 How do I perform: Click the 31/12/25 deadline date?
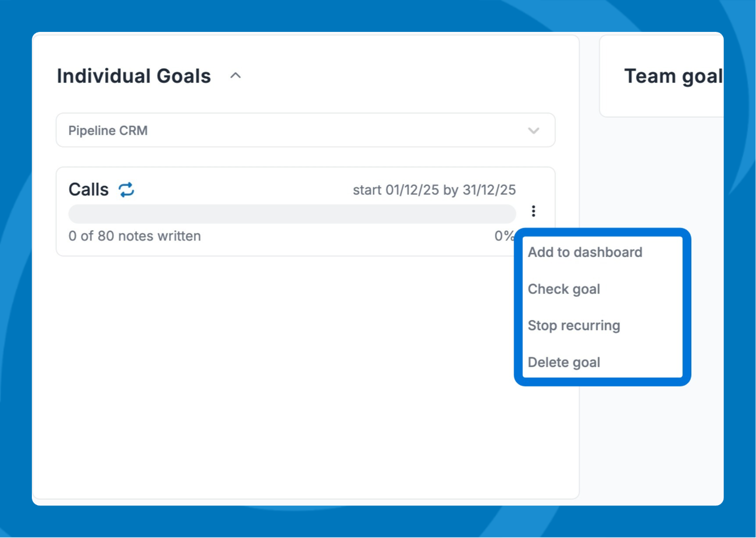[x=489, y=190]
